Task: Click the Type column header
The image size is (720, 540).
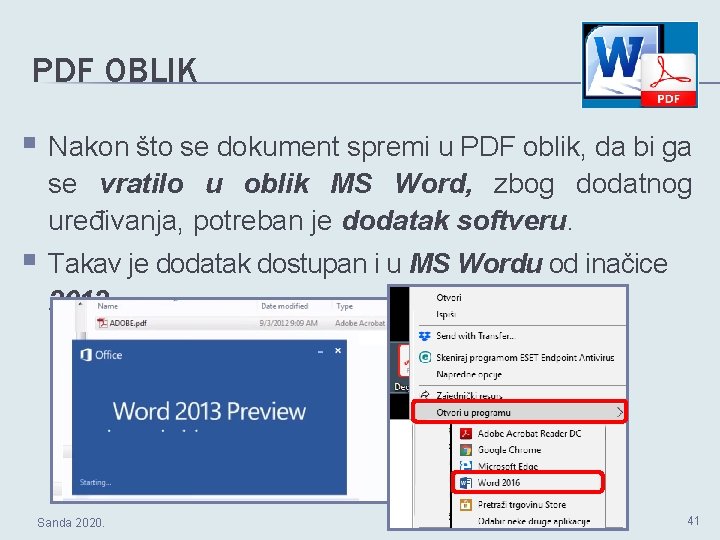Action: tap(344, 306)
